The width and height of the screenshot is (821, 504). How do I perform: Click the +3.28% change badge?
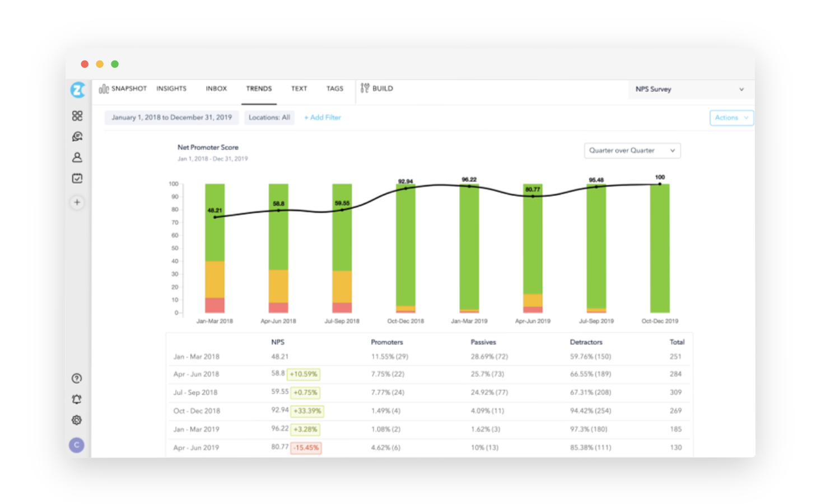coord(305,430)
